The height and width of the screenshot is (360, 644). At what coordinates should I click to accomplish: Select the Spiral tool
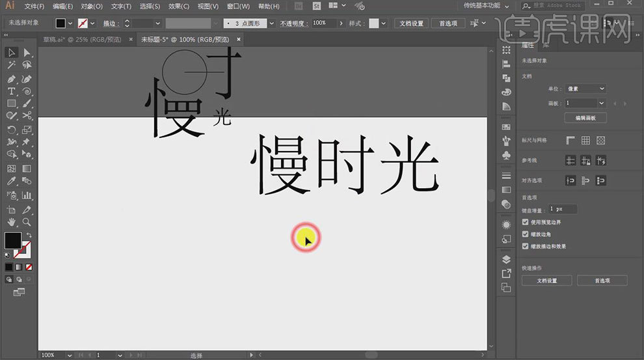[27, 91]
